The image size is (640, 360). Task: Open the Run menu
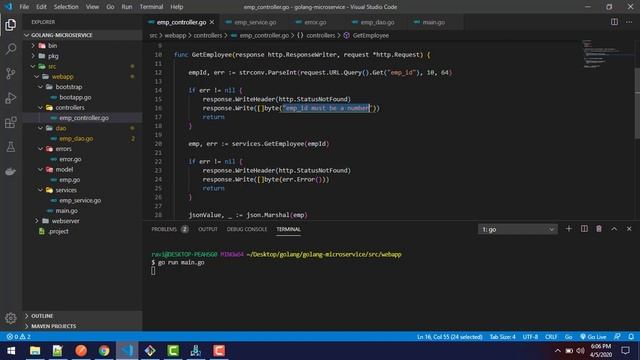pyautogui.click(x=127, y=7)
